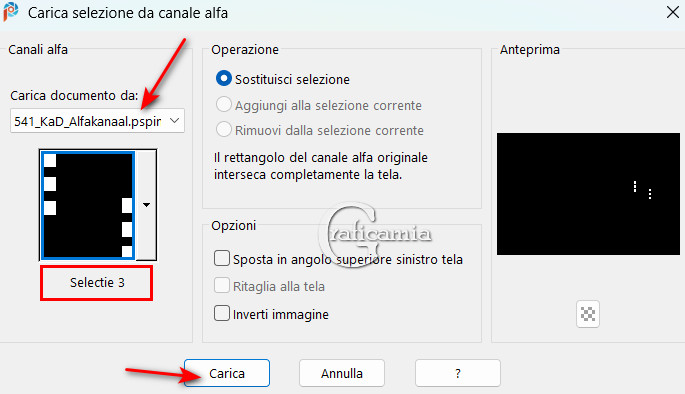Select the Selectie 3 alpha channel thumbnail
Screen dimensions: 685x394
pos(87,205)
